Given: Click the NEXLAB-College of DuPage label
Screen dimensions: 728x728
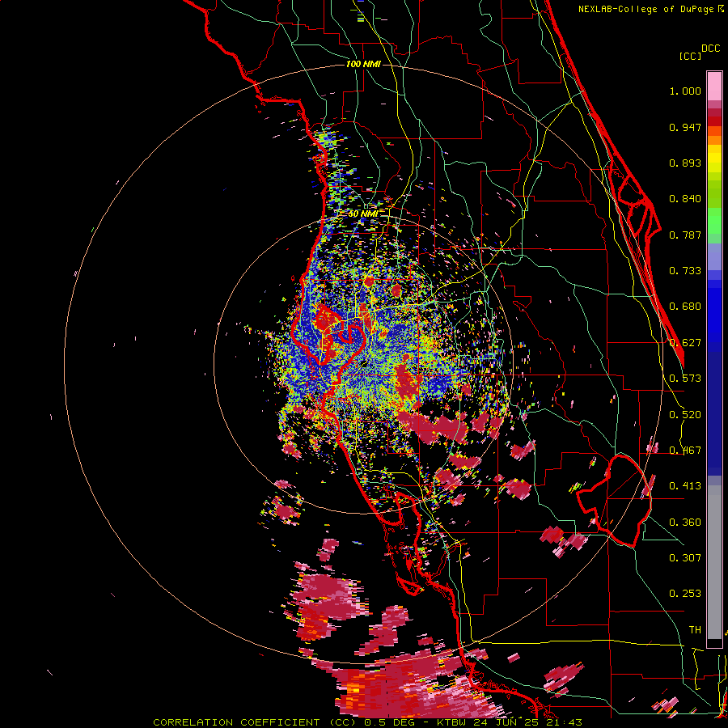Looking at the screenshot, I should [645, 9].
